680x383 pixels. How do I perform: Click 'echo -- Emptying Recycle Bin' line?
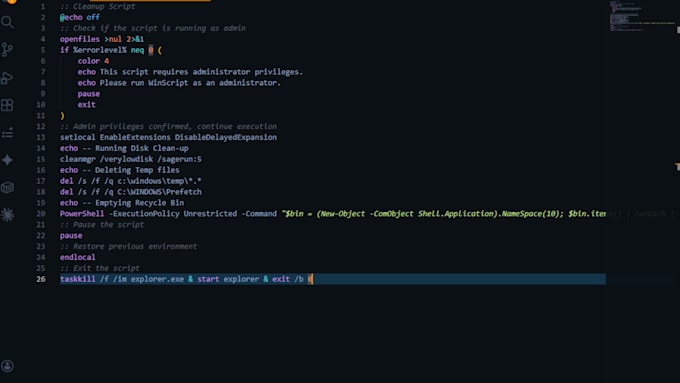122,203
